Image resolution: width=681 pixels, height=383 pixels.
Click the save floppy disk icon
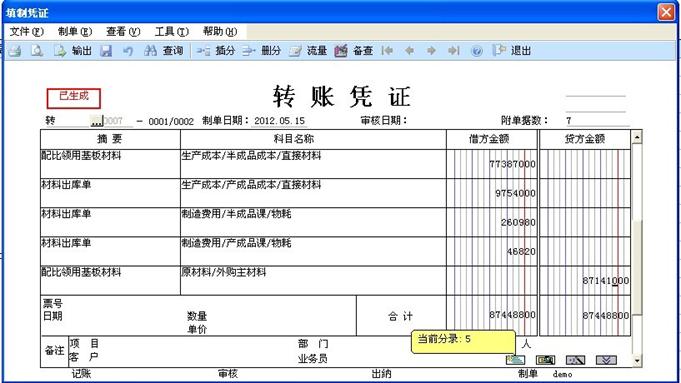click(x=106, y=51)
